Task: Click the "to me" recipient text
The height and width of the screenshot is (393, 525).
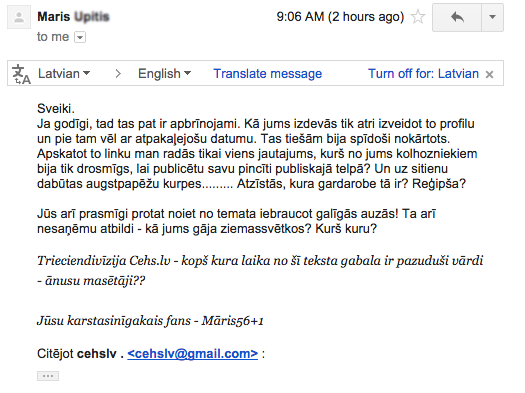Action: click(53, 36)
